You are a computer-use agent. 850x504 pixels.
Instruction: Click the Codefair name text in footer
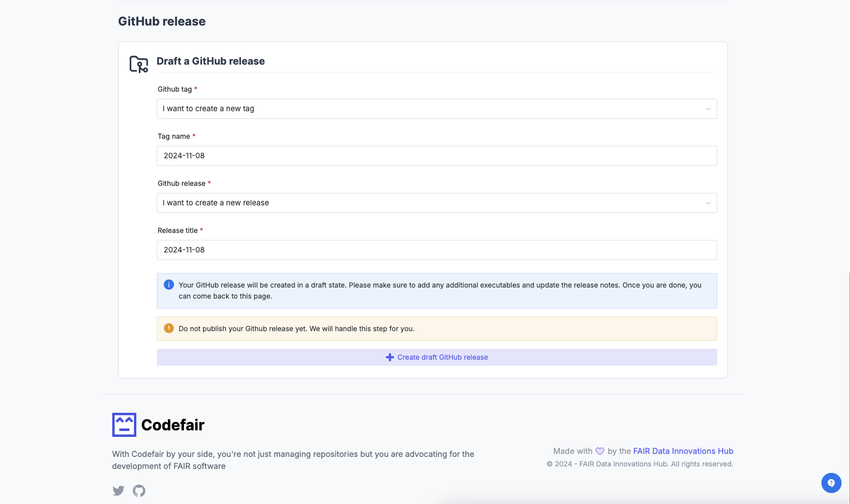(x=173, y=425)
